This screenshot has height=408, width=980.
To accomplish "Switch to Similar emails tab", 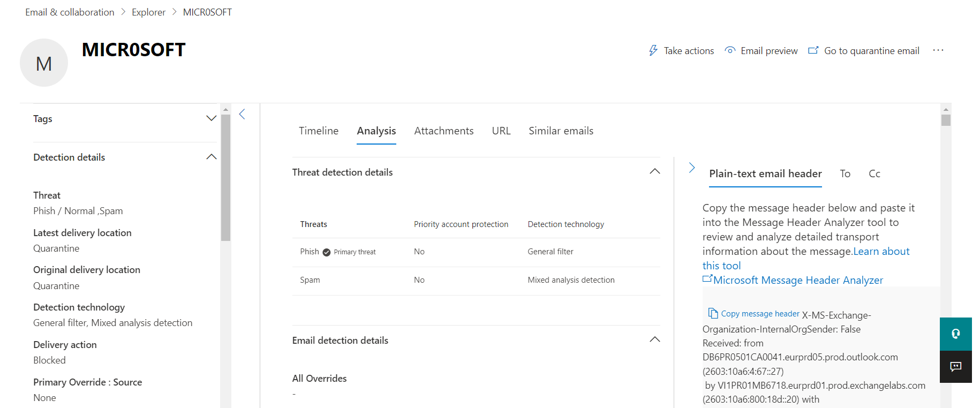I will pos(561,131).
